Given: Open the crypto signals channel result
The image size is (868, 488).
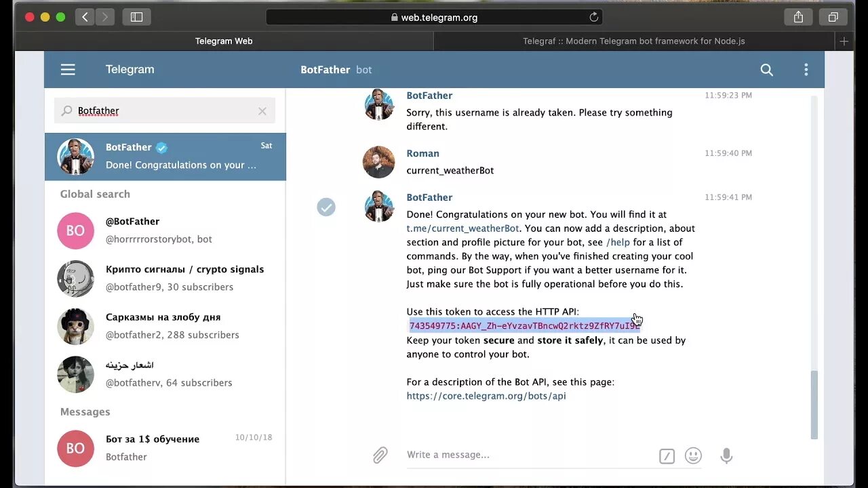Looking at the screenshot, I should 165,278.
